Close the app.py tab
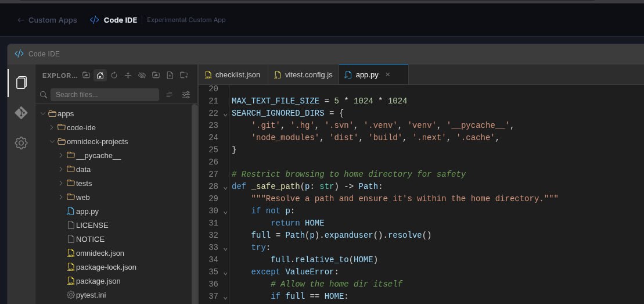Image resolution: width=644 pixels, height=304 pixels. tap(388, 75)
